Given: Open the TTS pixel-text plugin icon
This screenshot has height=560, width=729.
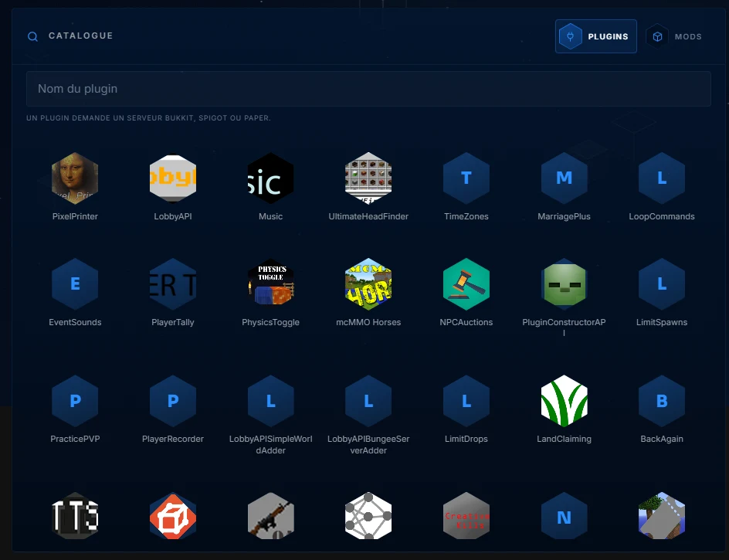Looking at the screenshot, I should coord(75,516).
